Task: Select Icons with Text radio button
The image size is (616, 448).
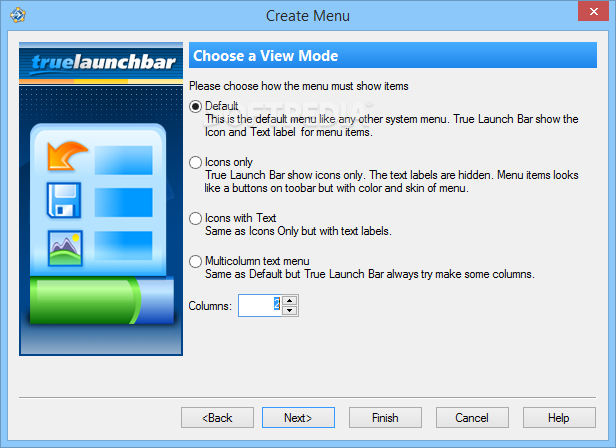Action: [196, 218]
